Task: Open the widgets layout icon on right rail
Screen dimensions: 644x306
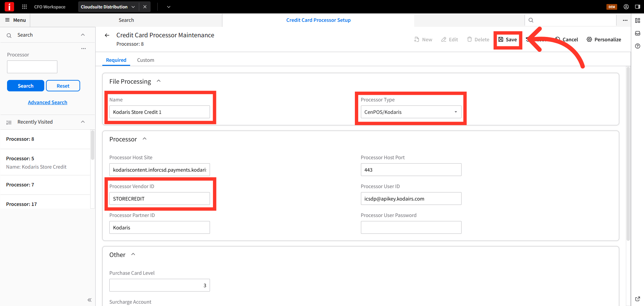Action: 638,20
